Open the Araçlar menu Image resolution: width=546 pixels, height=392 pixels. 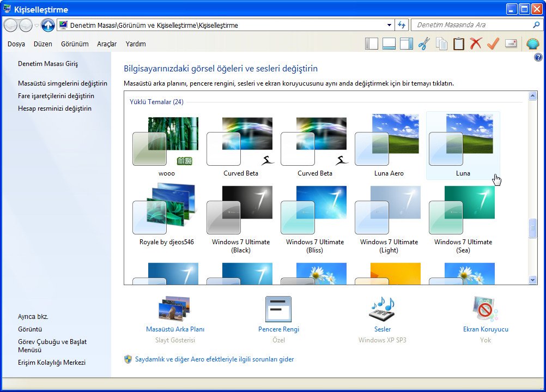tap(107, 44)
